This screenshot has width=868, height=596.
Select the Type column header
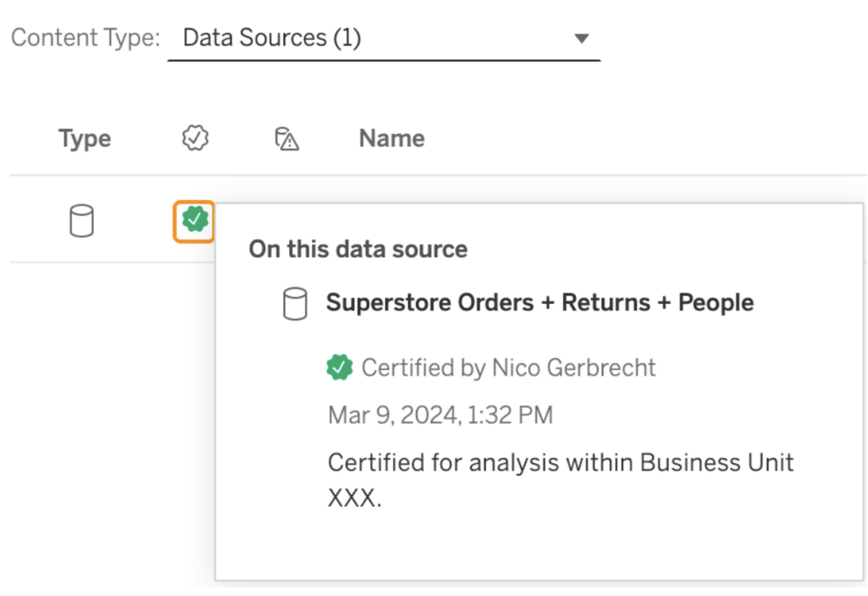click(x=84, y=137)
